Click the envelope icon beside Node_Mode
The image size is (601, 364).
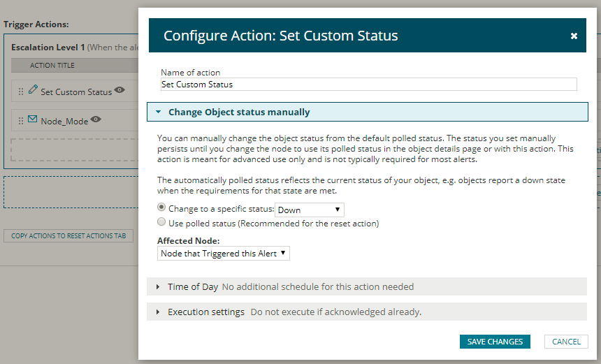(33, 119)
